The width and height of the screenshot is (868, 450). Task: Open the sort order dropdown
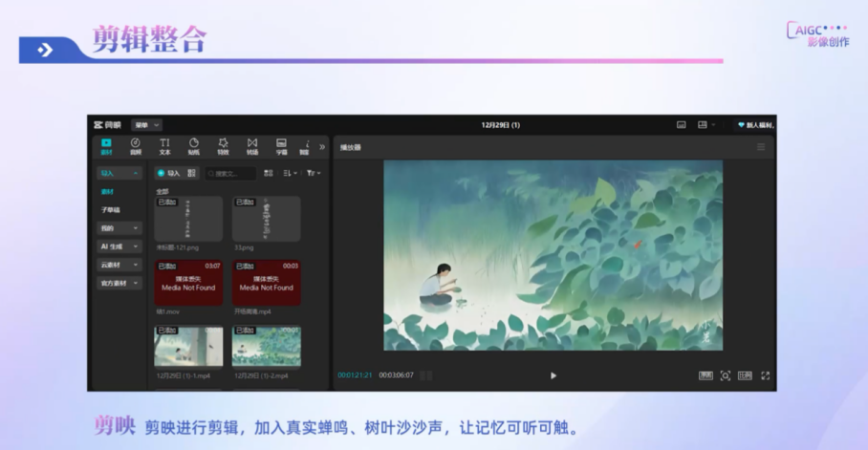click(x=290, y=173)
